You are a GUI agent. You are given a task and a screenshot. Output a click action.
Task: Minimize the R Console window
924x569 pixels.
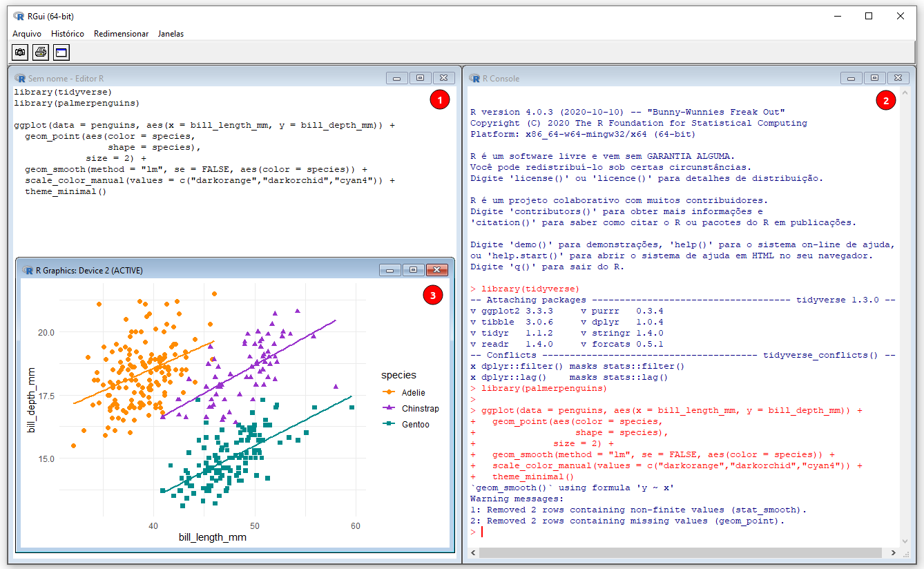click(x=851, y=78)
